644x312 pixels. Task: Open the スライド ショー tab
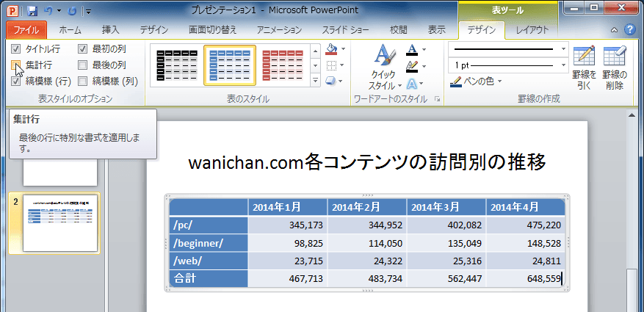pos(344,30)
